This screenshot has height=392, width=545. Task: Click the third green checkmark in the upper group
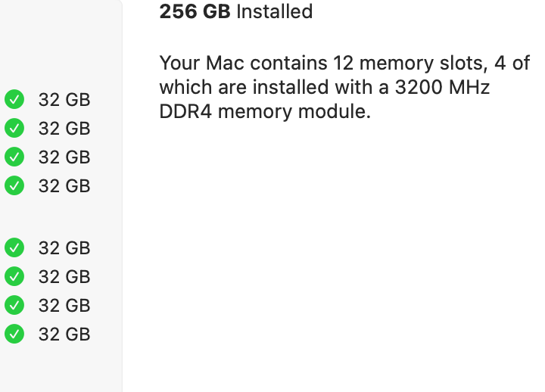(x=14, y=157)
